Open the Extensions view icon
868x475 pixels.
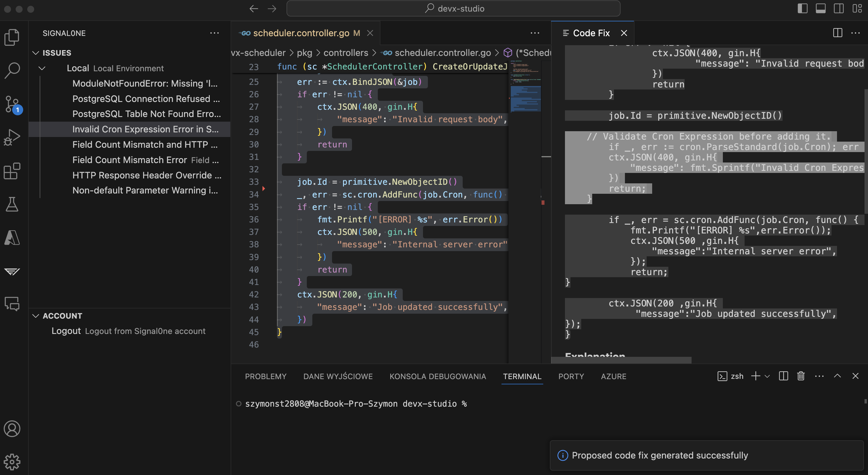pos(12,171)
